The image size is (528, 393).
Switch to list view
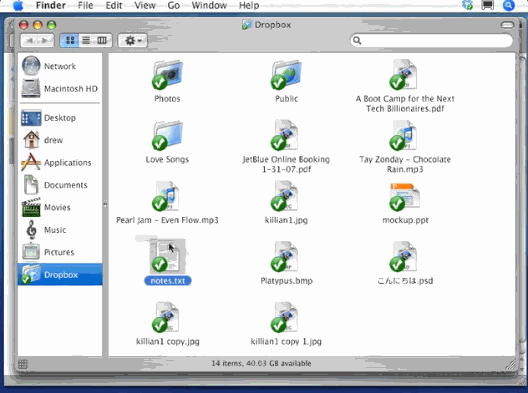(x=87, y=40)
